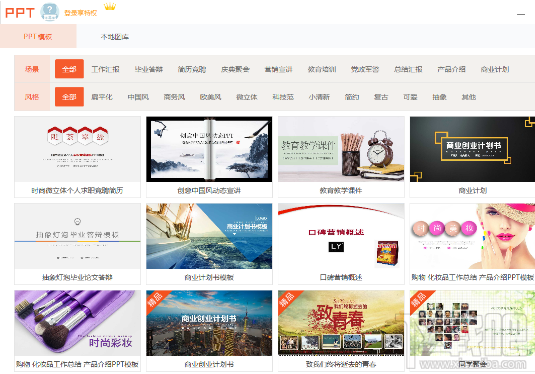
Task: Open the 口碑营销概述 template
Action: click(341, 236)
